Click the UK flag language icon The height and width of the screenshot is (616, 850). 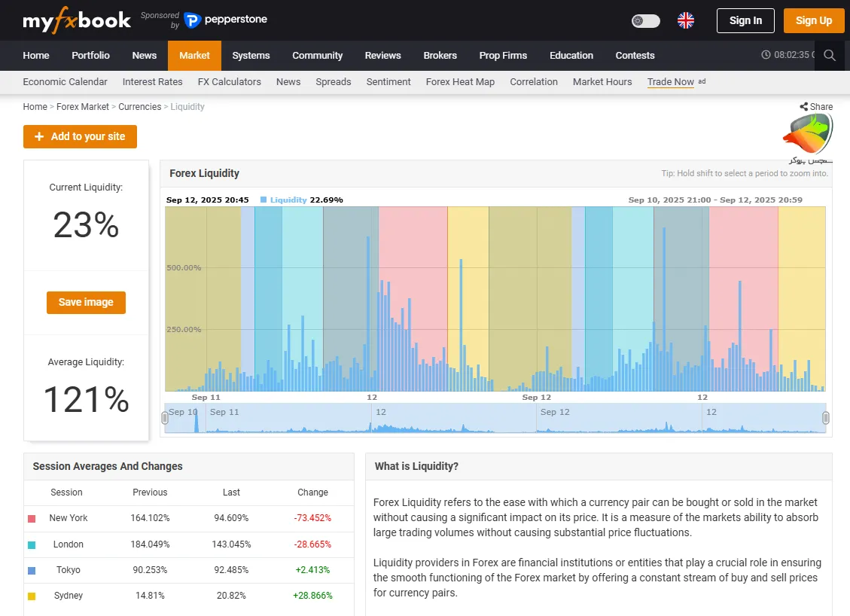685,20
